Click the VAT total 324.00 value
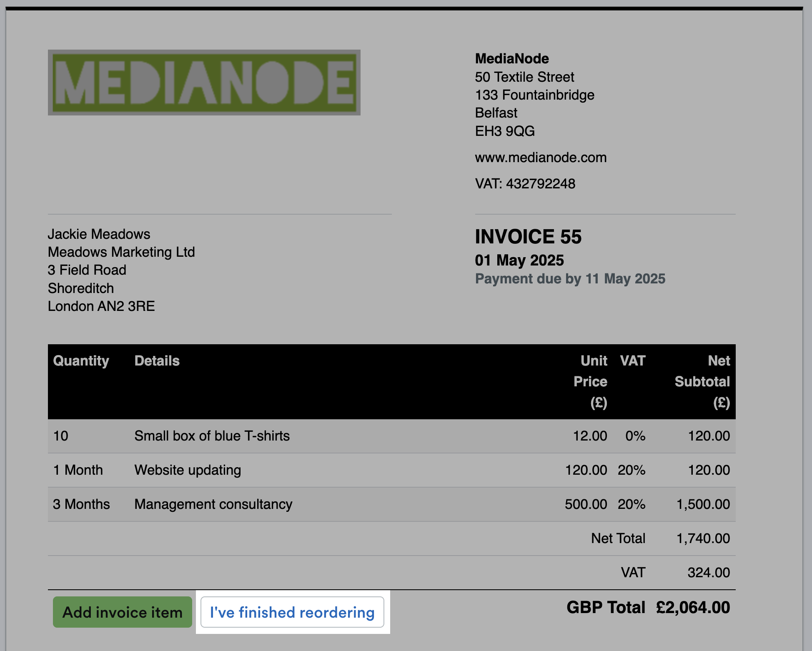This screenshot has height=651, width=812. tap(709, 573)
